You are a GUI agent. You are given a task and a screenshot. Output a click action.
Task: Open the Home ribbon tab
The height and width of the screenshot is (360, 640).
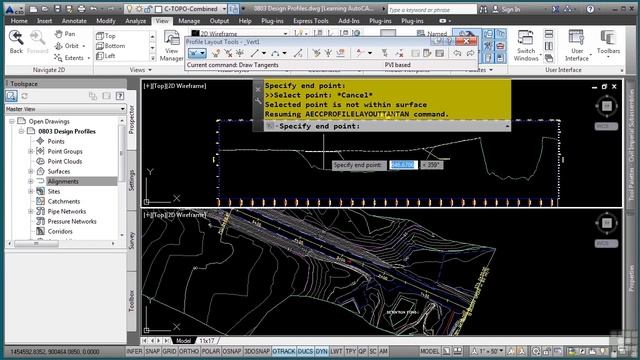(19, 21)
